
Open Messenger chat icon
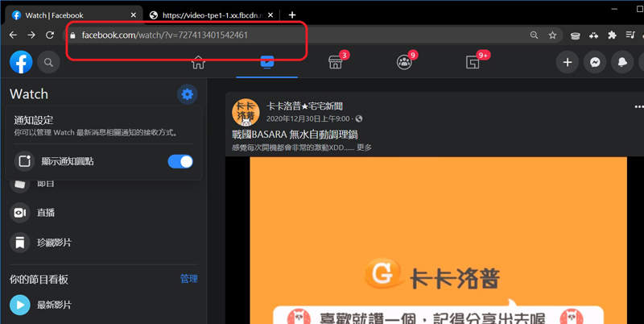click(x=595, y=62)
